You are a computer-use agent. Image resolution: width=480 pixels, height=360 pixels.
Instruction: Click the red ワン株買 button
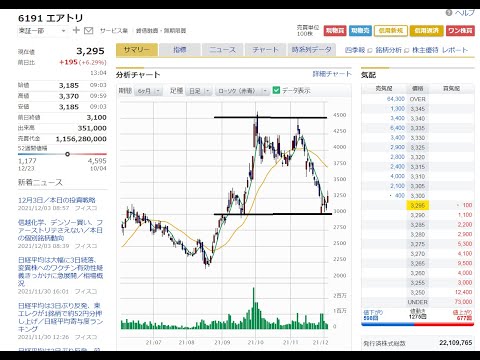coord(460,31)
